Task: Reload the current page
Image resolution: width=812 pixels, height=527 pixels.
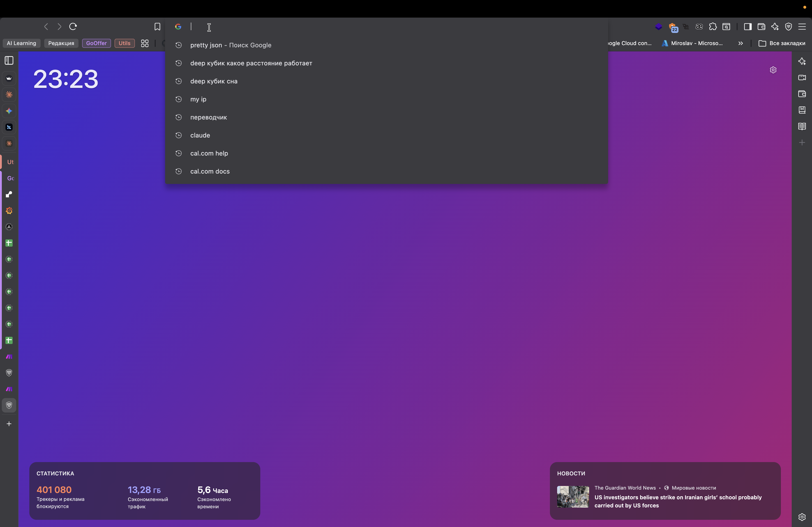Action: coord(73,27)
